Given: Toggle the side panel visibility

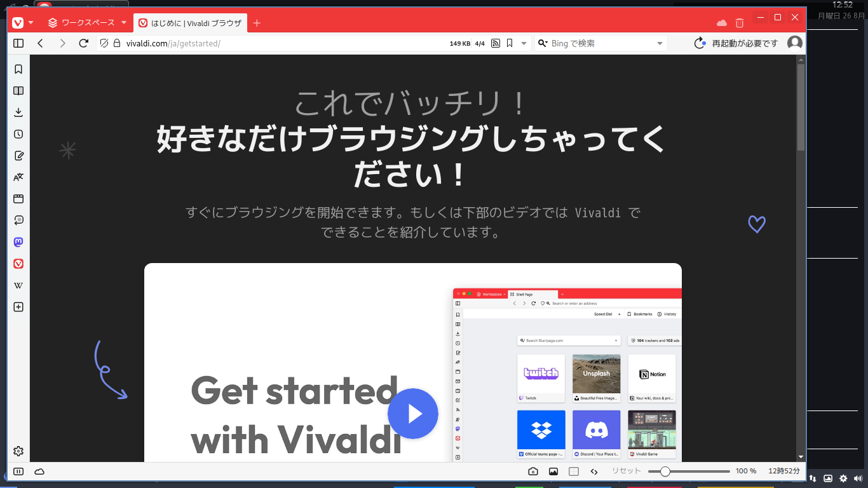Looking at the screenshot, I should (x=18, y=43).
